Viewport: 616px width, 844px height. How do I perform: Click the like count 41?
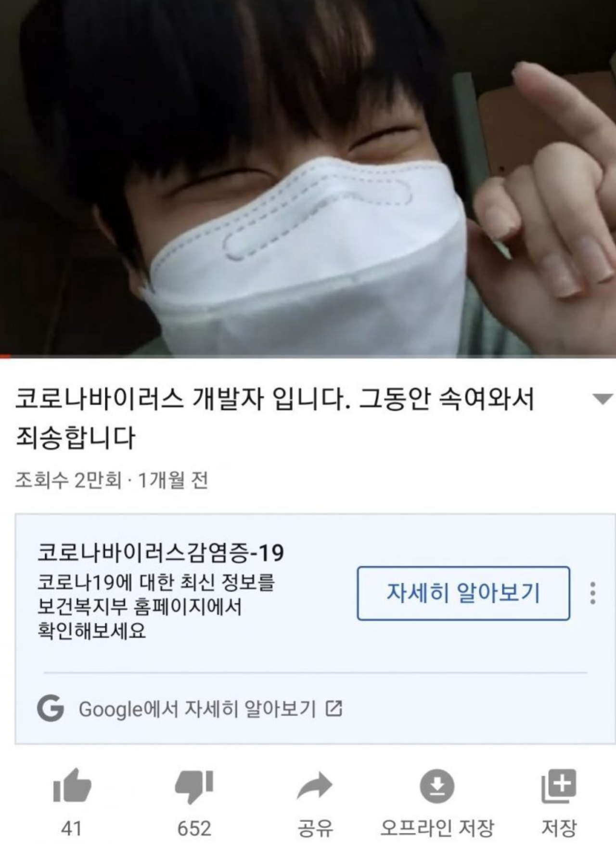click(x=72, y=829)
